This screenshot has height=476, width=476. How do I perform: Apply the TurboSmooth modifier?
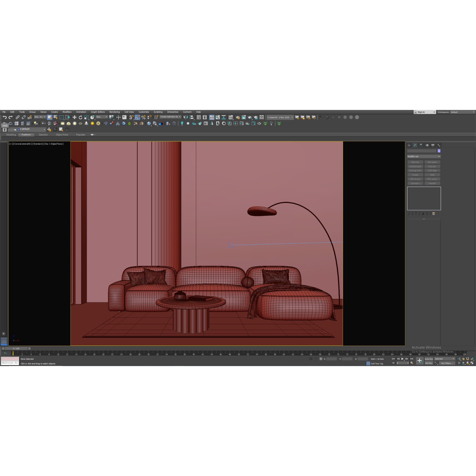point(415,166)
